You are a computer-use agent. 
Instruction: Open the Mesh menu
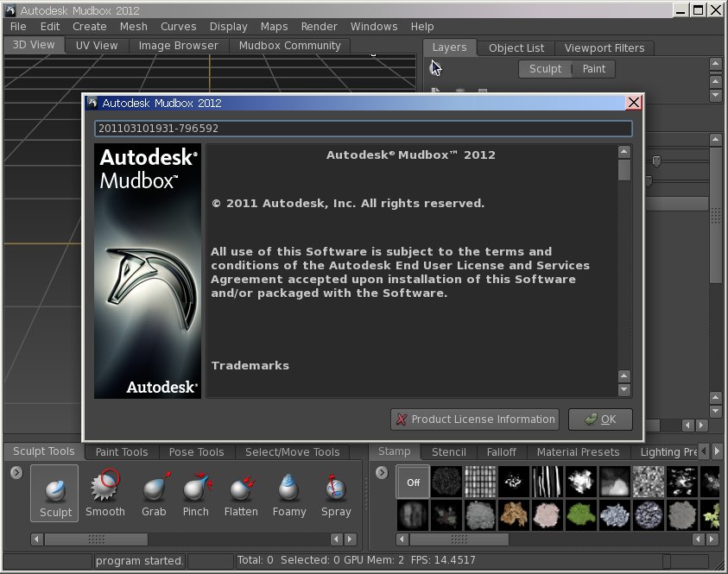click(134, 27)
